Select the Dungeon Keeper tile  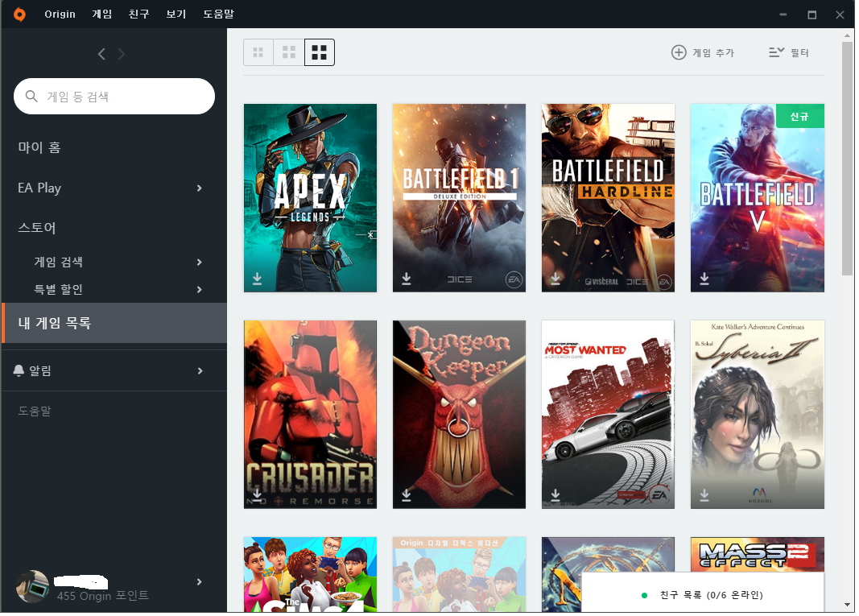pyautogui.click(x=459, y=415)
